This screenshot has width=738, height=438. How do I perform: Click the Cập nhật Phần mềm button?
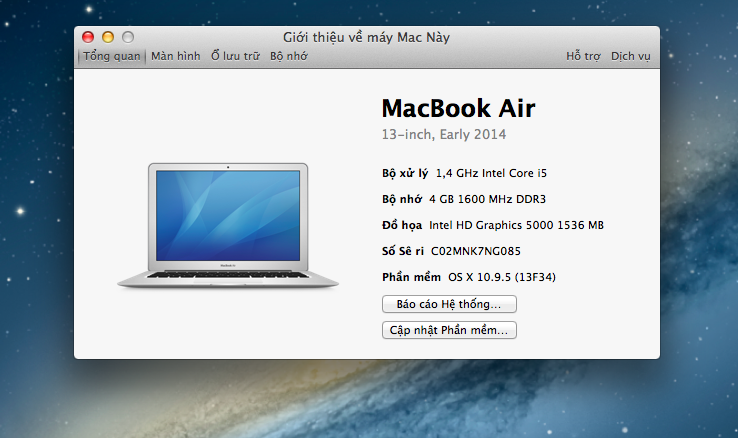[449, 330]
